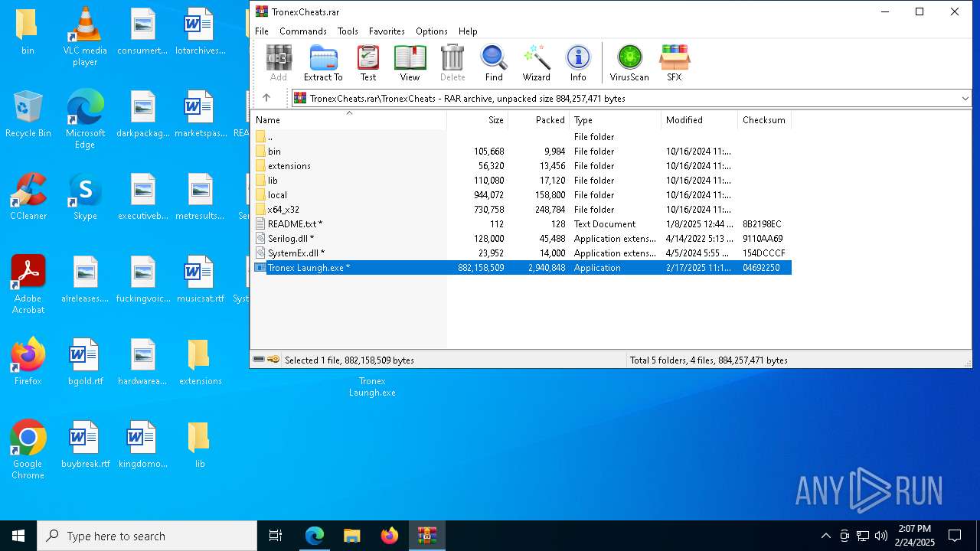
Task: Switch to WinRAR taskbar button
Action: [427, 536]
